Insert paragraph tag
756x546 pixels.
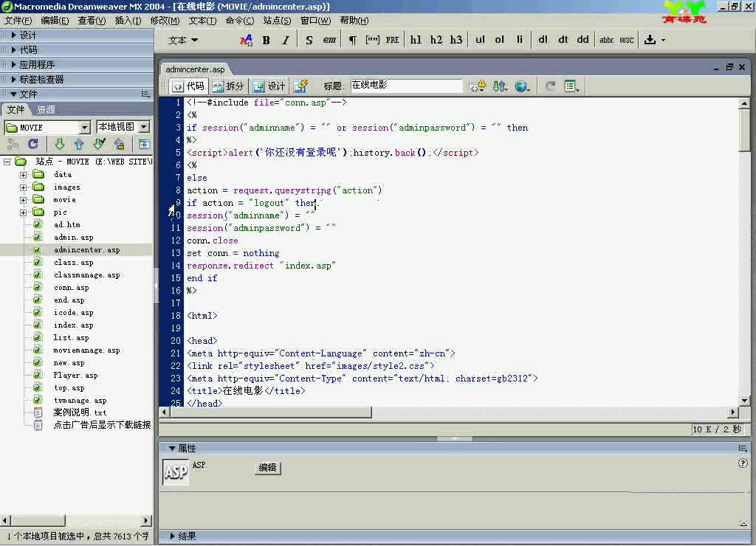(353, 40)
